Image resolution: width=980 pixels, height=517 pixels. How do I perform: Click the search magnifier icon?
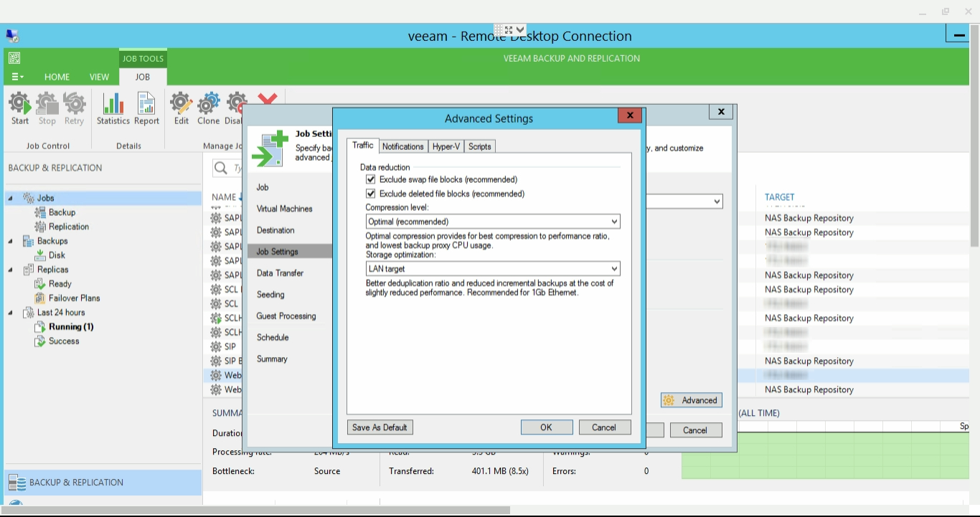click(221, 169)
